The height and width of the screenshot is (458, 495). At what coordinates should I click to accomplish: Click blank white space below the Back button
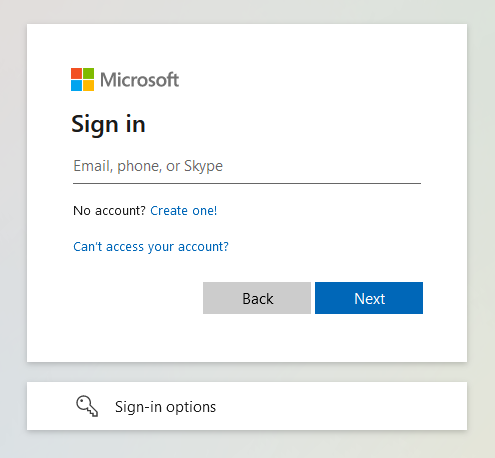pyautogui.click(x=257, y=338)
